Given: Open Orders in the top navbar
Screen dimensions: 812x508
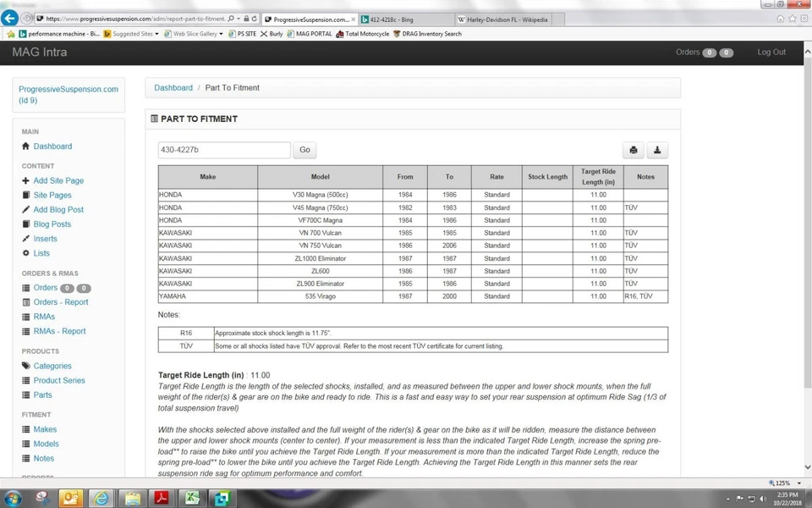Looking at the screenshot, I should click(688, 52).
